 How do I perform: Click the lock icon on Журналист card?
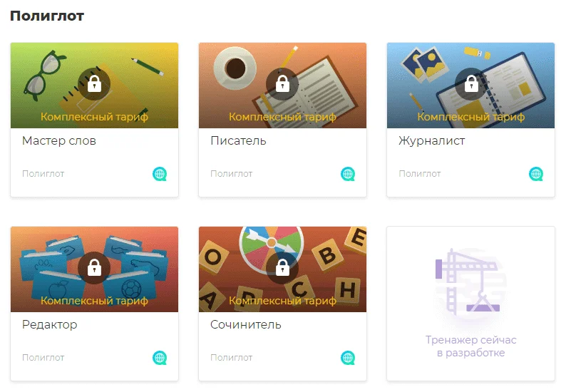[x=471, y=84]
